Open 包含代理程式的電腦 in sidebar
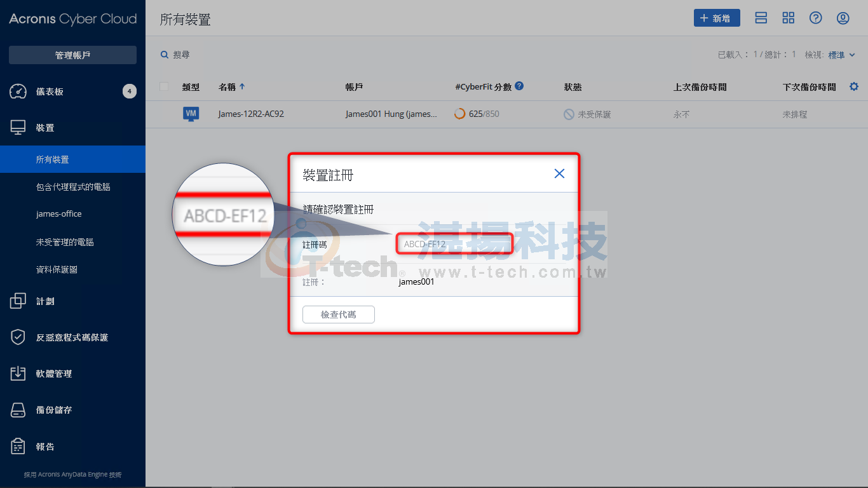Image resolution: width=868 pixels, height=488 pixels. [x=72, y=187]
